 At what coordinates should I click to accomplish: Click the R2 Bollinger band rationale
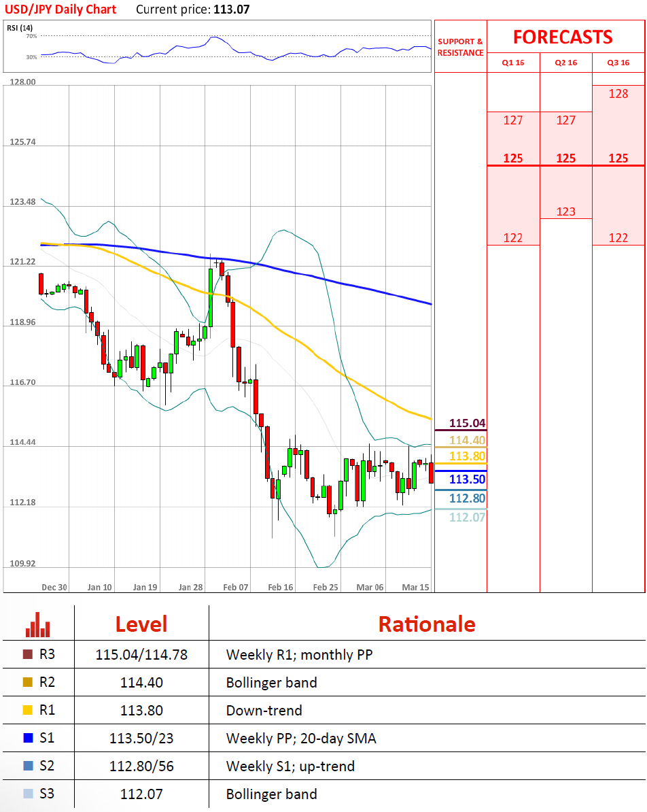(x=271, y=683)
